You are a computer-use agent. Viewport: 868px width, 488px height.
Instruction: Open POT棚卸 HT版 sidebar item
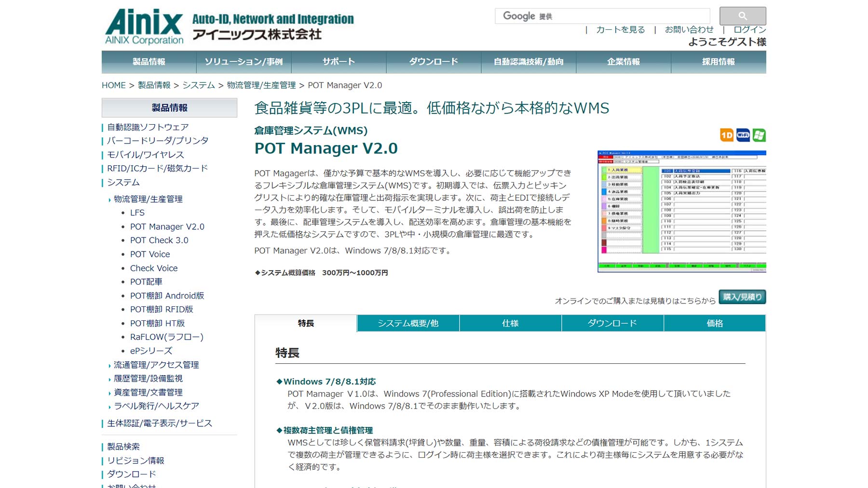tap(158, 323)
